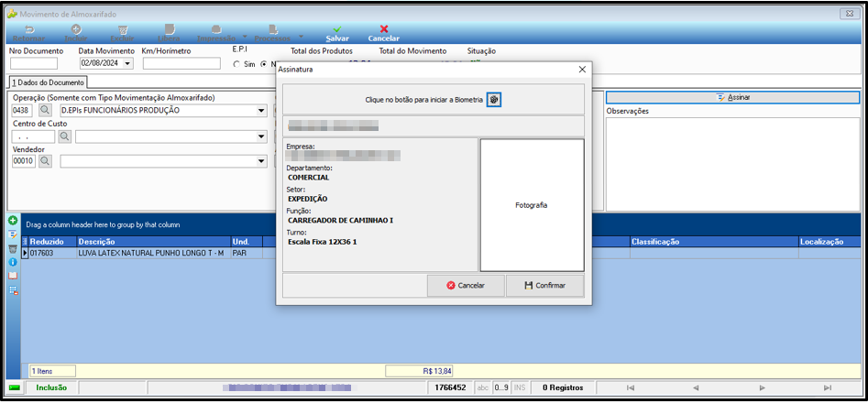Image resolution: width=868 pixels, height=403 pixels.
Task: Select the cell 017603
Action: click(x=52, y=253)
